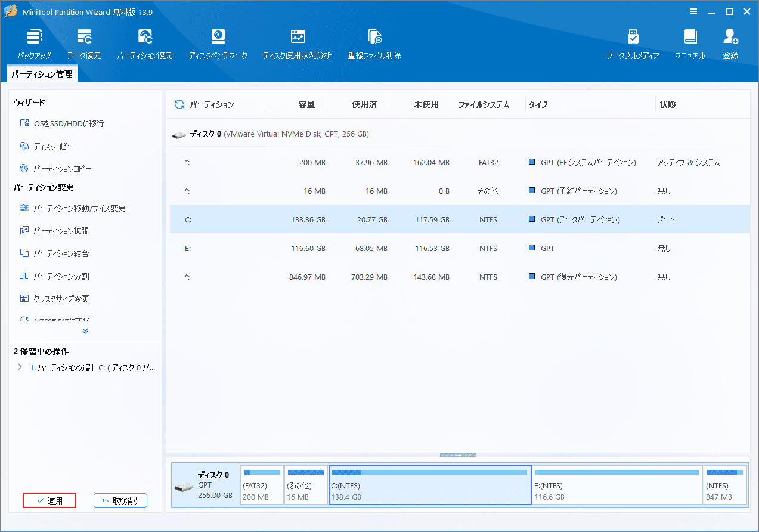Open the バックアップ backup tool

[x=34, y=44]
